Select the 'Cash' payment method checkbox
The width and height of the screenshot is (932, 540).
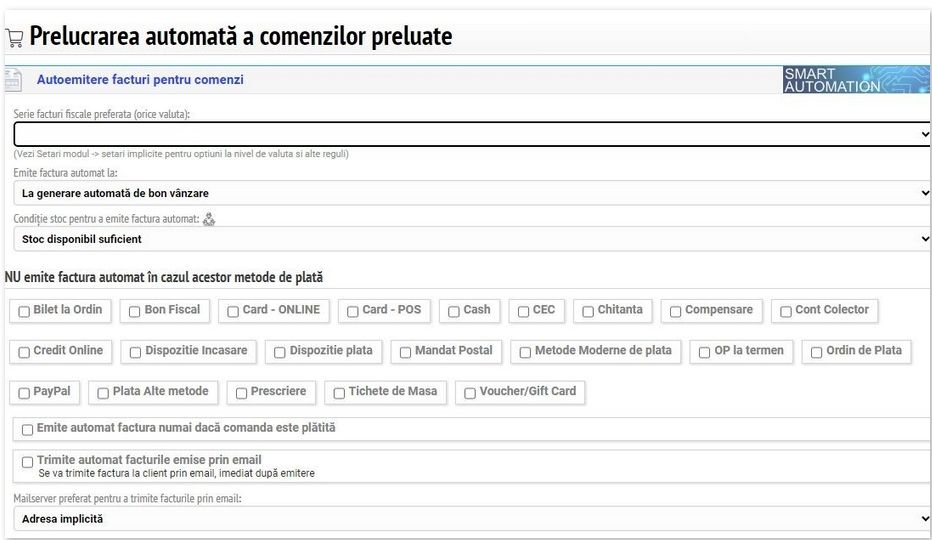coord(454,312)
